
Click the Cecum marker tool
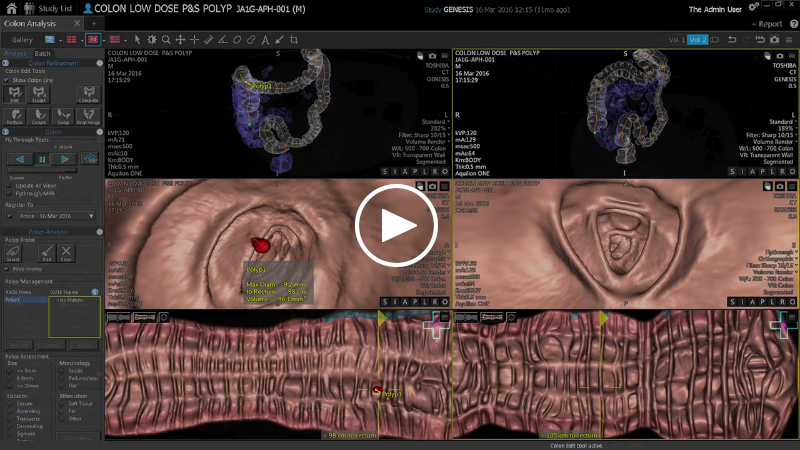click(x=39, y=116)
